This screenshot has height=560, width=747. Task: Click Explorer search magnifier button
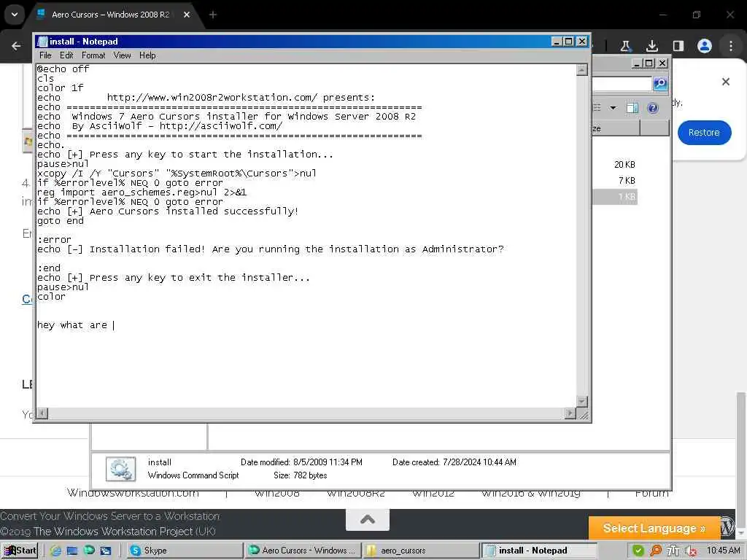pos(659,83)
